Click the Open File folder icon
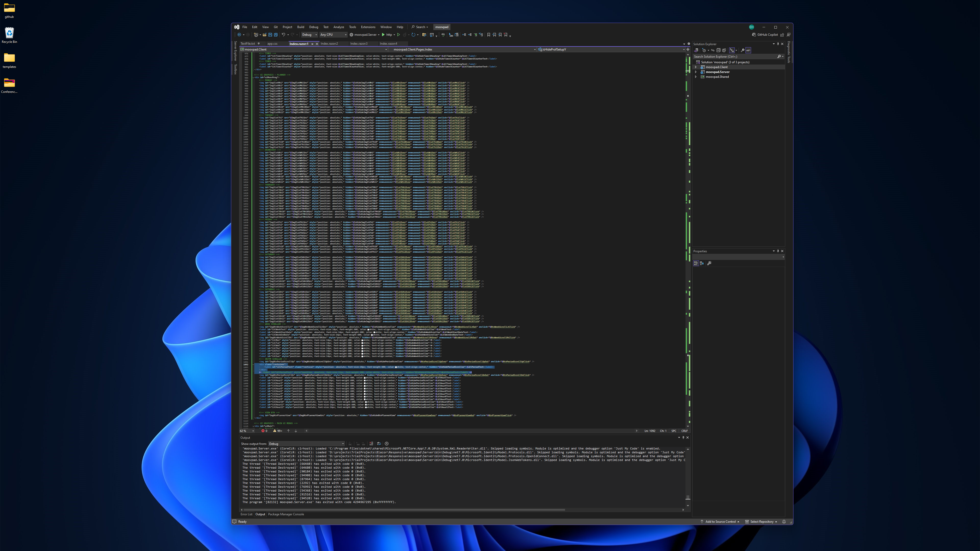Screen dimensions: 980x551 point(264,35)
